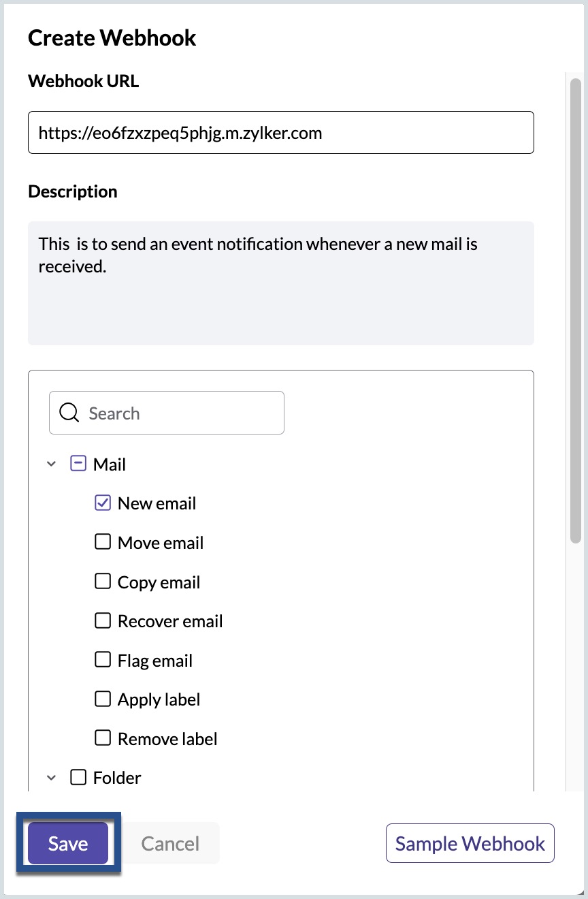Toggle the Mail group partial checkbox
588x899 pixels.
78,464
